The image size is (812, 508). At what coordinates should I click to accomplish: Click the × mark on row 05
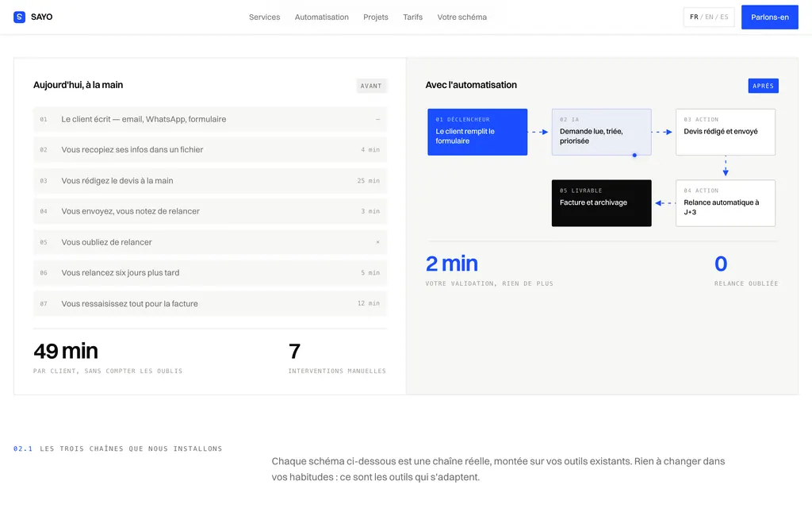coord(377,242)
